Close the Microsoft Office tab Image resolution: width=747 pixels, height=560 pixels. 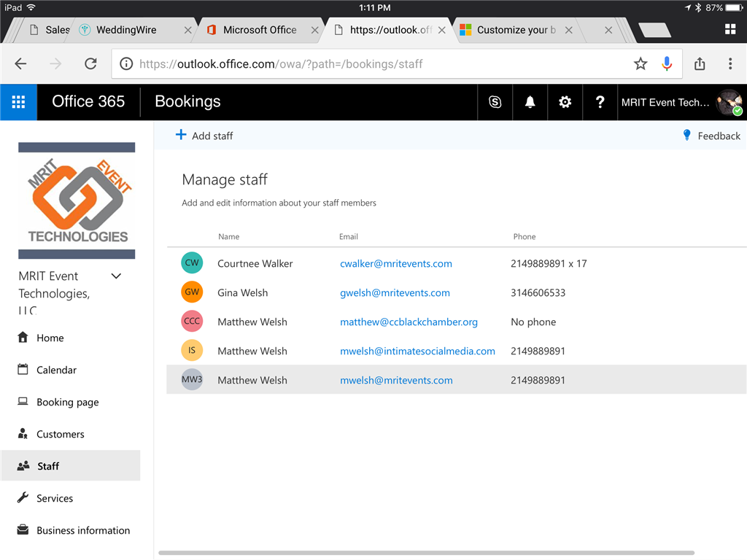click(x=315, y=30)
